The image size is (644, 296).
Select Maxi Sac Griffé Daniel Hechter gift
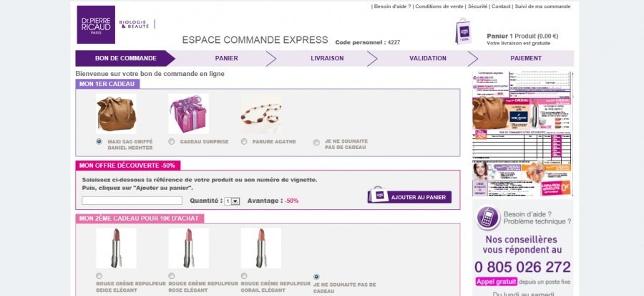(x=99, y=141)
